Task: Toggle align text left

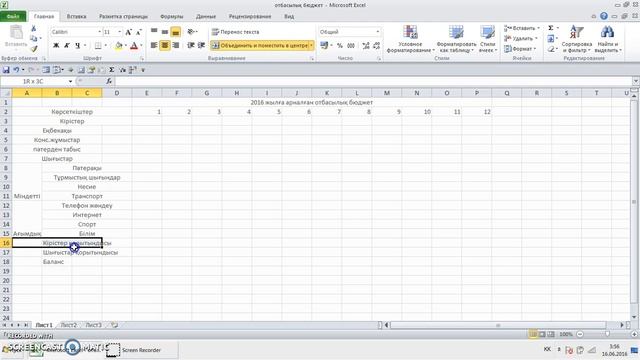Action: tap(154, 45)
